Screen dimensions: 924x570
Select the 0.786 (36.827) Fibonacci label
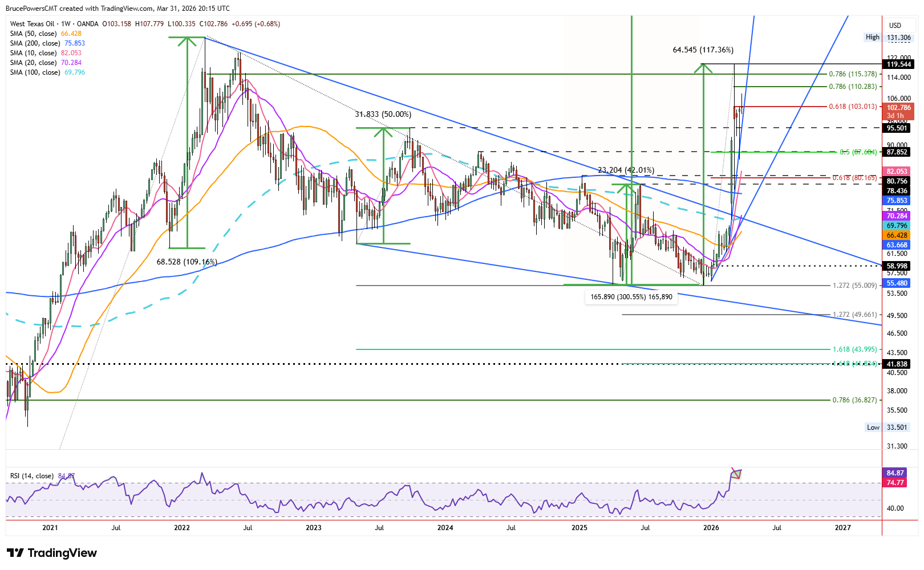click(854, 400)
